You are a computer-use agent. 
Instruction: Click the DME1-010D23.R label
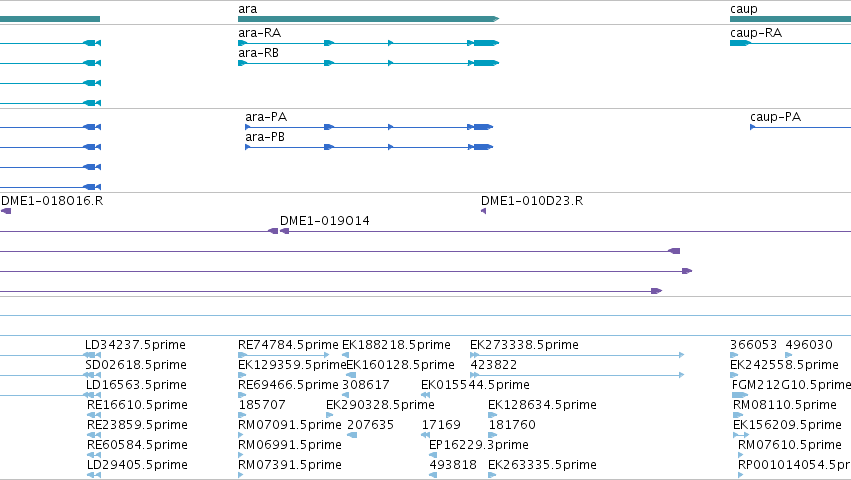[532, 201]
